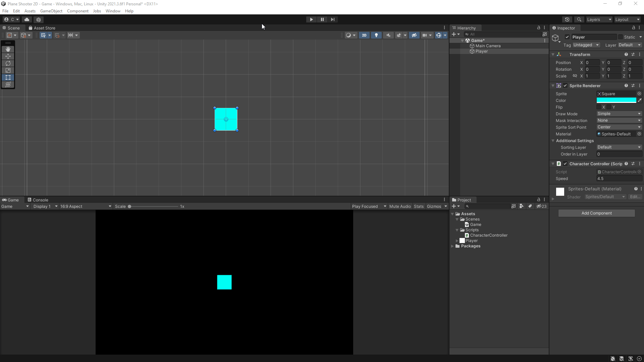
Task: Toggle scene lighting in the Scene view
Action: pos(376,35)
